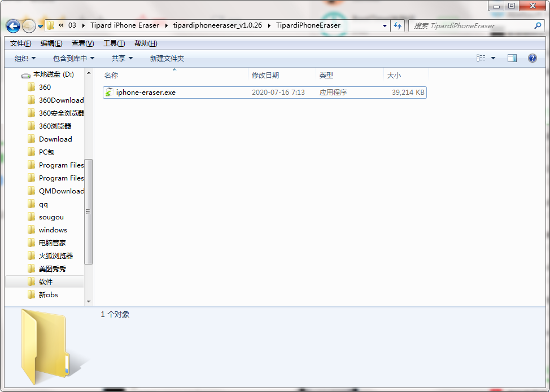550x392 pixels.
Task: Select the 美图秀秀 folder
Action: pos(53,268)
